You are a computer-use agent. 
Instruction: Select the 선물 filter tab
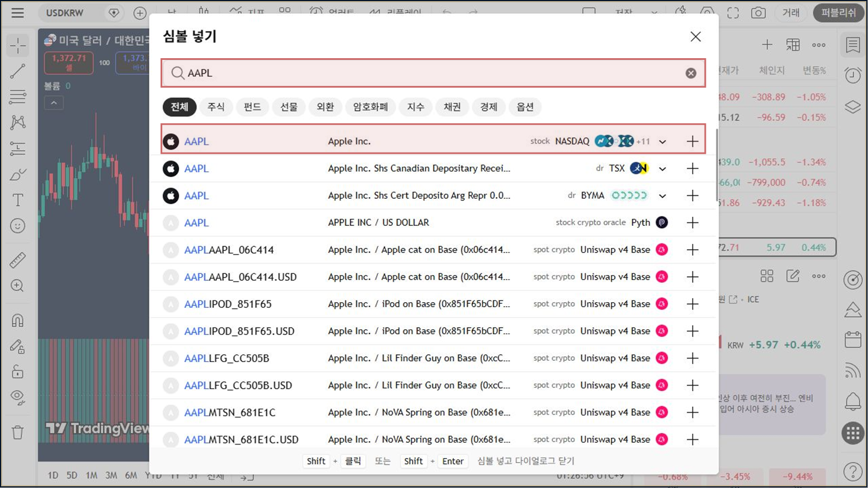coord(289,107)
